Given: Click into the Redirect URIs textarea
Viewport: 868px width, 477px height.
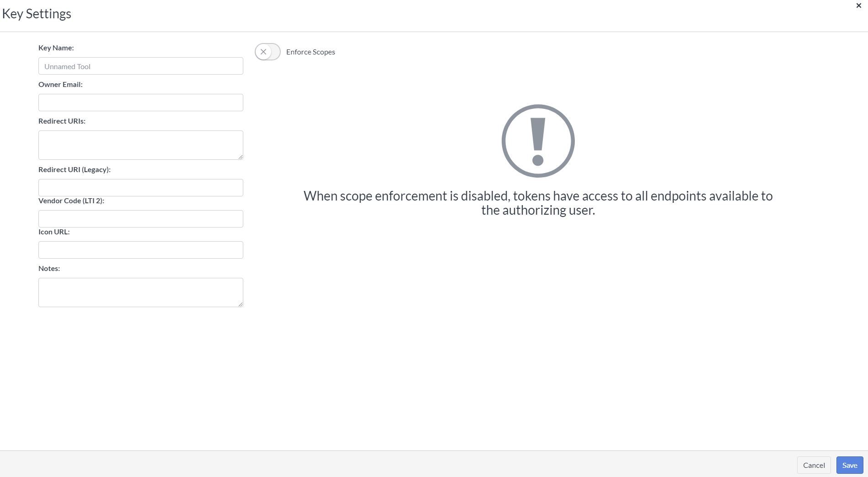Looking at the screenshot, I should [x=141, y=145].
